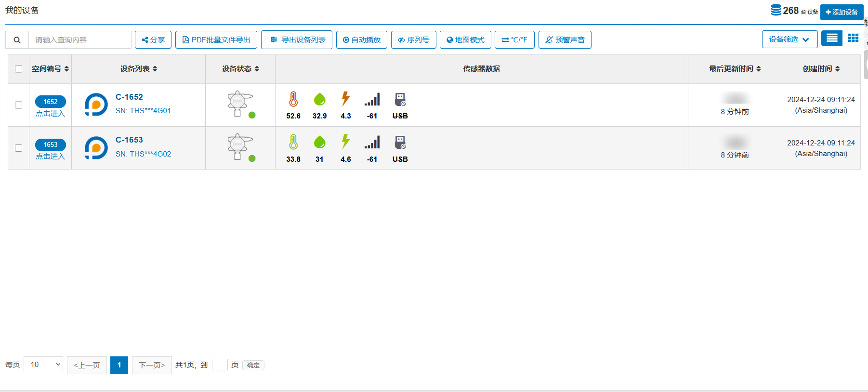Click the C-1652 device logo icon
Screen dimensions: 868x392
pyautogui.click(x=96, y=105)
